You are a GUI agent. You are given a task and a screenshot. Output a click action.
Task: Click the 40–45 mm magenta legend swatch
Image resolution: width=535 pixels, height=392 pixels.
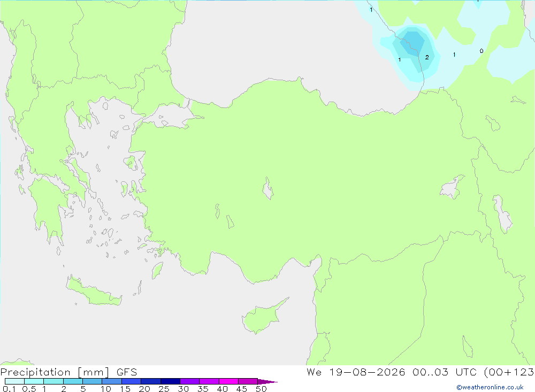(228, 381)
